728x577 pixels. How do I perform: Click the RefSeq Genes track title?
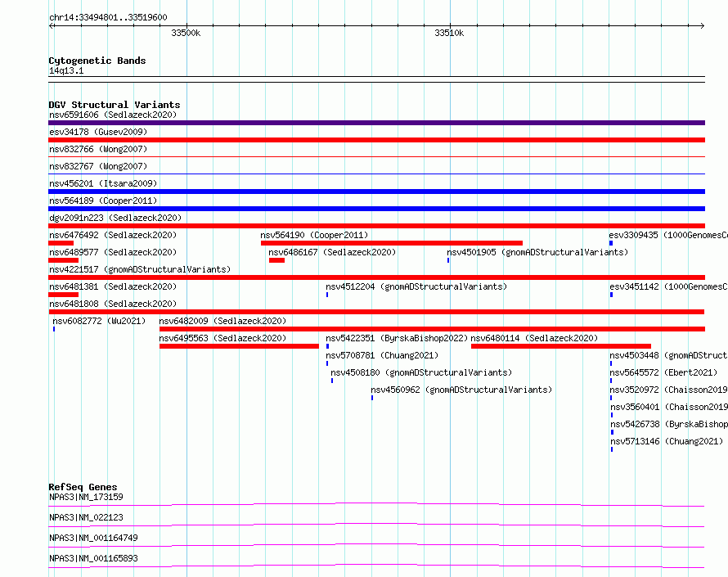point(83,487)
